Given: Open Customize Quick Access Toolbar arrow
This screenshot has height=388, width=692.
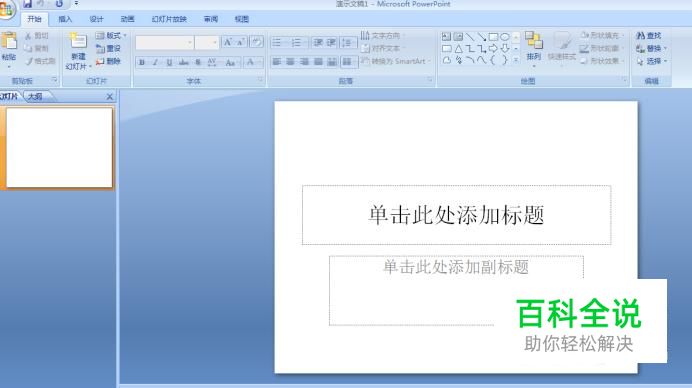Looking at the screenshot, I should pyautogui.click(x=76, y=4).
